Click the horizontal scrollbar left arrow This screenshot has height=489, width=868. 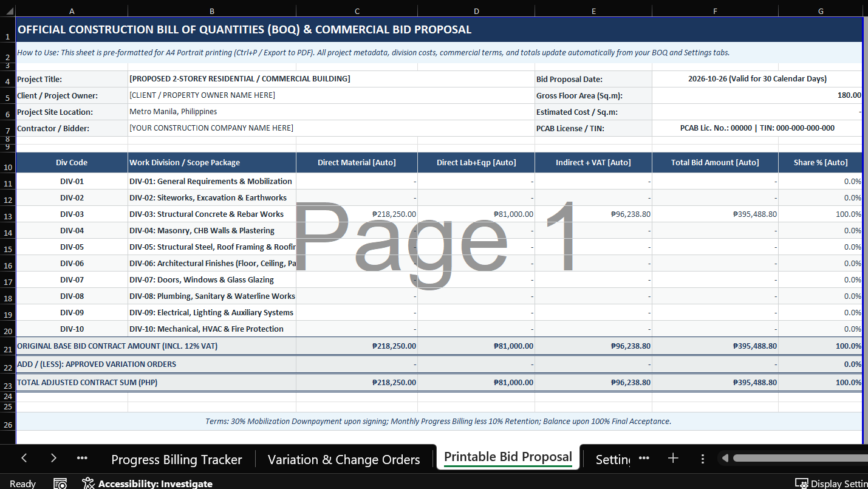point(725,458)
